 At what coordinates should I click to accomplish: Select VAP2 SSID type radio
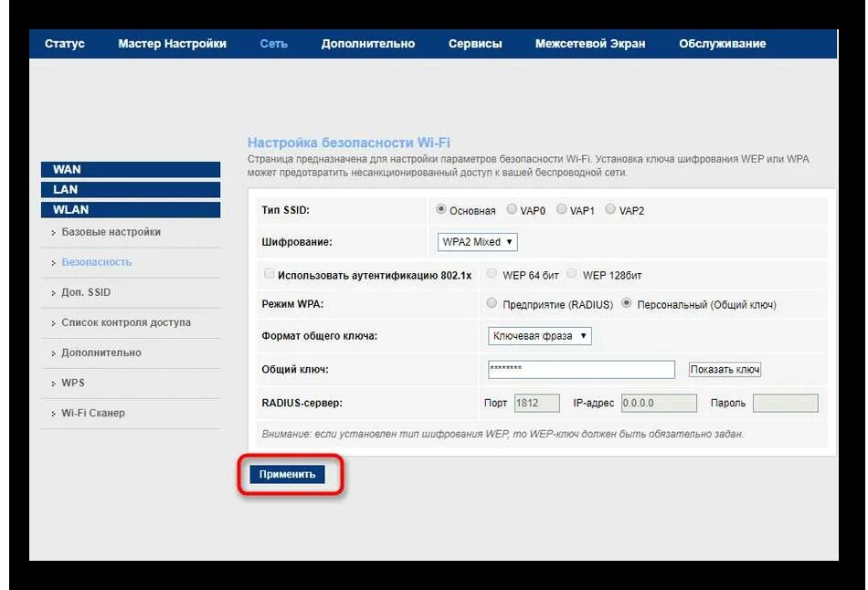[x=610, y=209]
